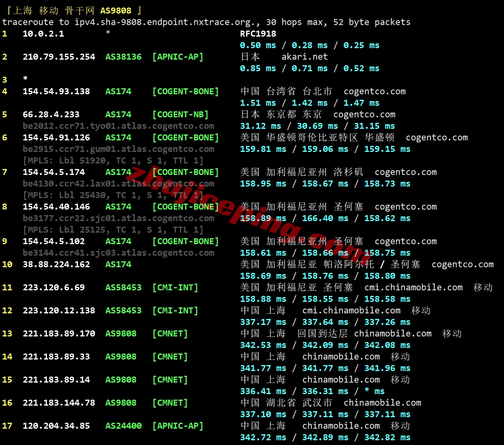Click latency 158.69 ms on hop 10
Screen dimensions: 504x445
point(263,276)
